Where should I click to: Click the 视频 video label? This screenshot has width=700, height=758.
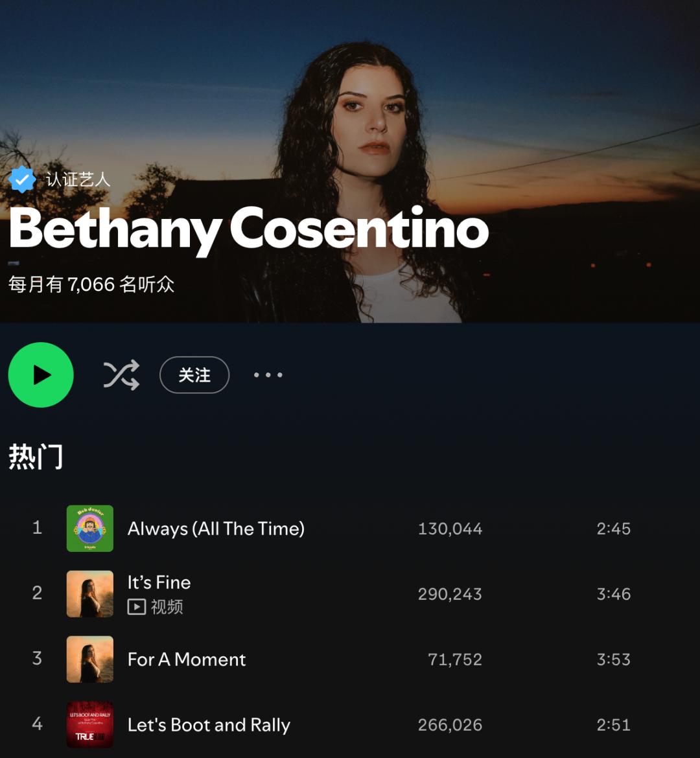click(x=167, y=606)
